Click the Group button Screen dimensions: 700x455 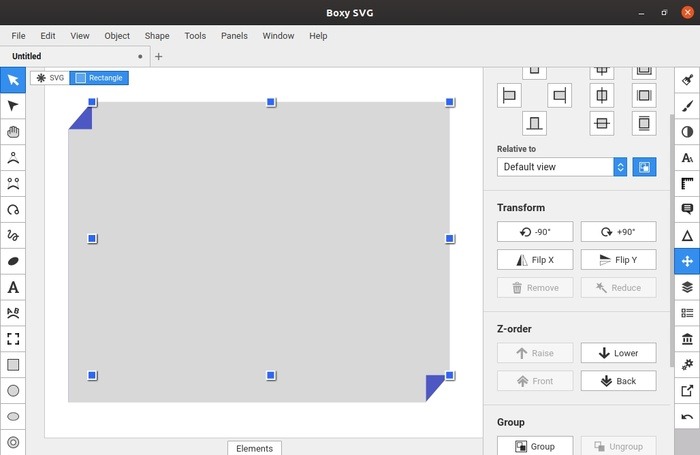tap(535, 446)
